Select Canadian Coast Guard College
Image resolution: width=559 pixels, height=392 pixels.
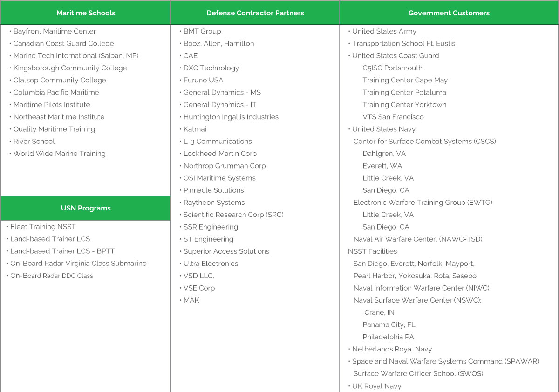tap(63, 44)
